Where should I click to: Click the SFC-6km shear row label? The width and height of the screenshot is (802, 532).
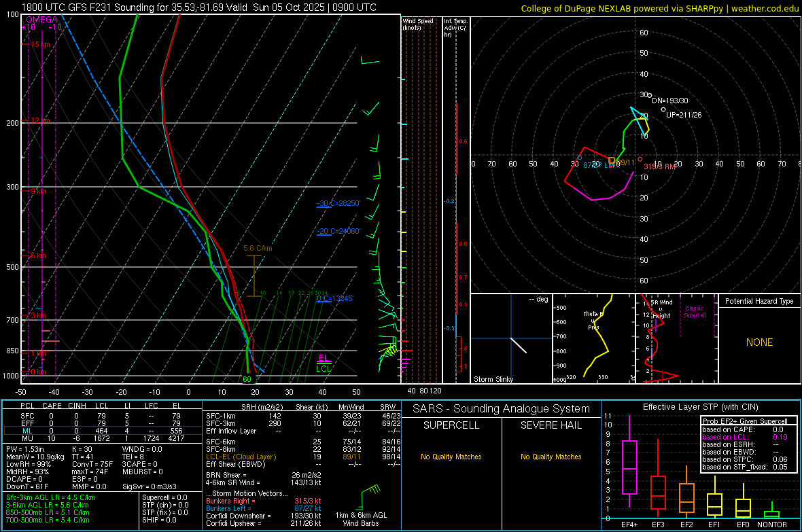(220, 442)
